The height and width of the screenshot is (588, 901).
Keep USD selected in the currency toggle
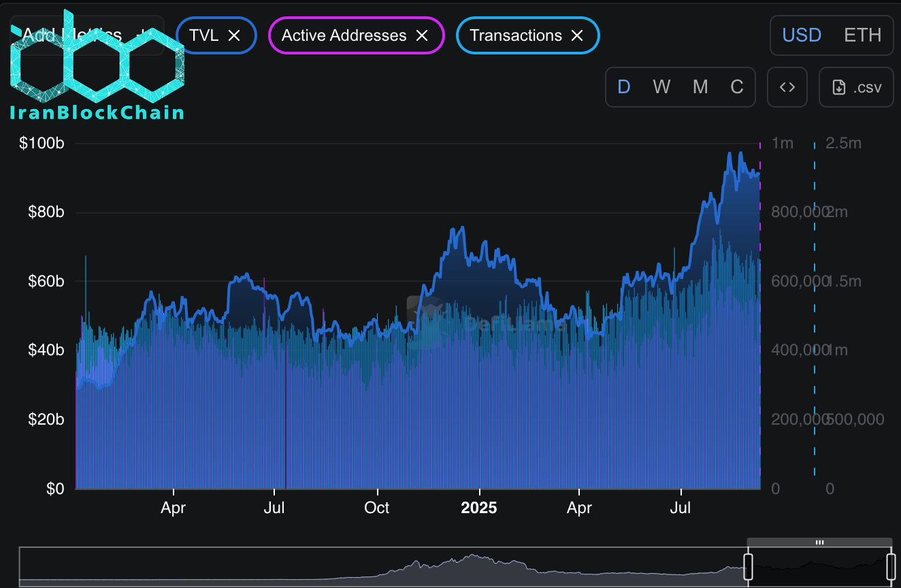pos(802,35)
